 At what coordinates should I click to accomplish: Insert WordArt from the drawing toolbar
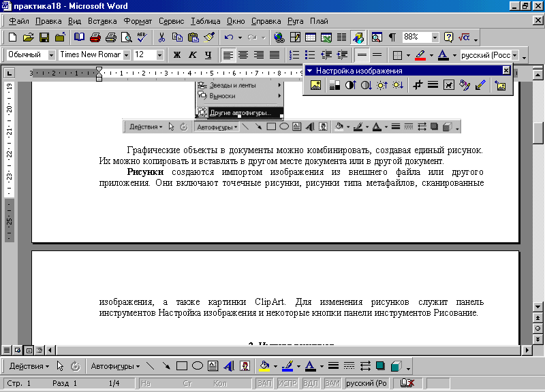(x=229, y=366)
